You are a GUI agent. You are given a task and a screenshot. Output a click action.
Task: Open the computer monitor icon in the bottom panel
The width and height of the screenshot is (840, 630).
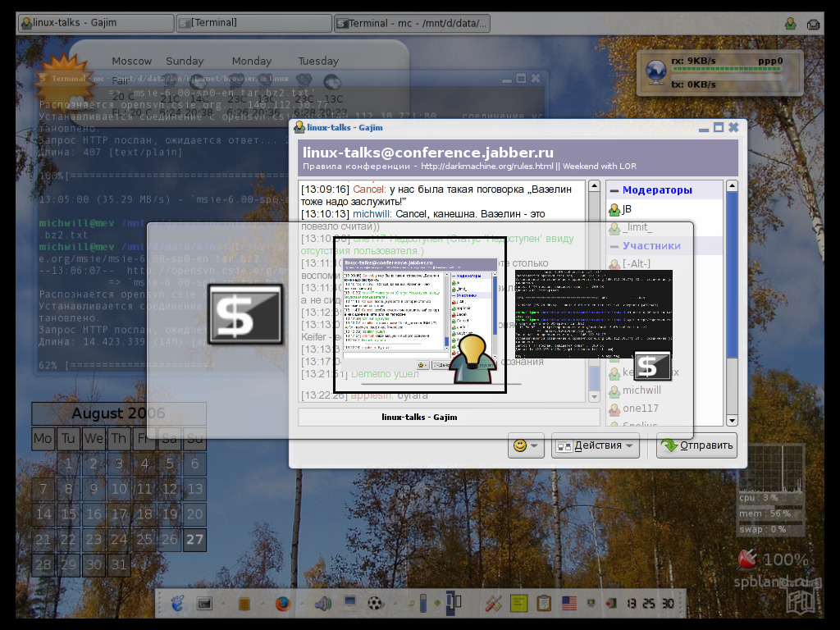(349, 603)
